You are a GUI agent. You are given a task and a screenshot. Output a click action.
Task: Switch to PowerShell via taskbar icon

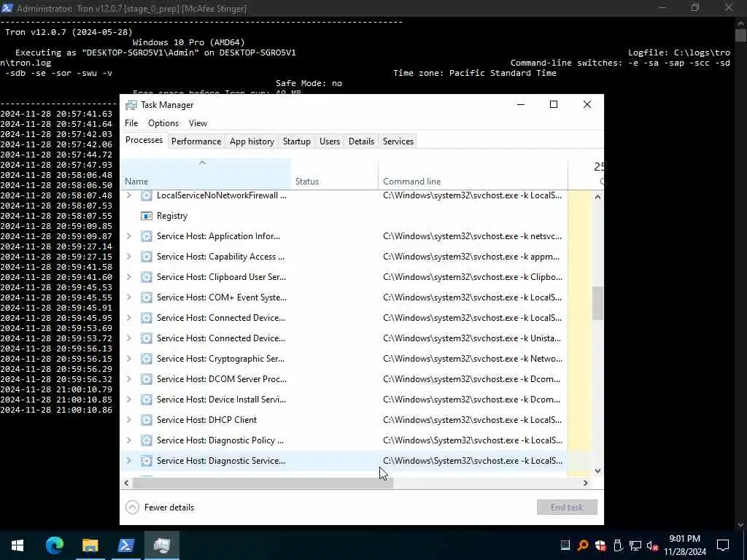125,545
